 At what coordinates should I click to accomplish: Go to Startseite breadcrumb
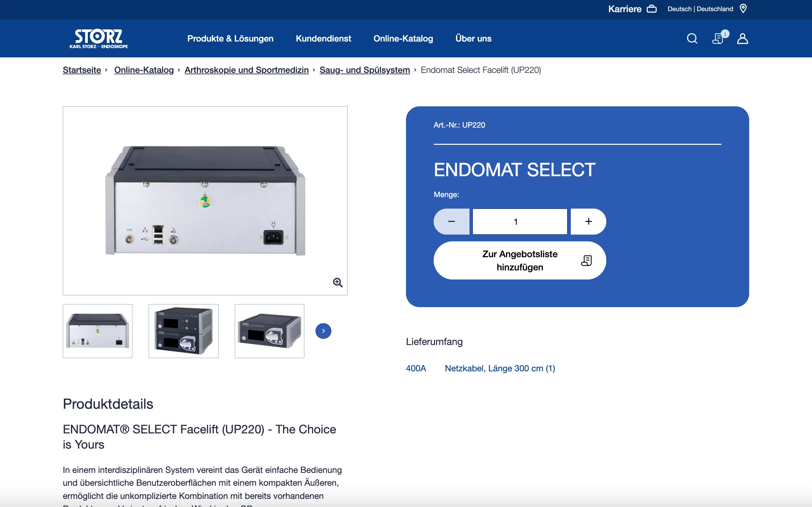[x=82, y=70]
